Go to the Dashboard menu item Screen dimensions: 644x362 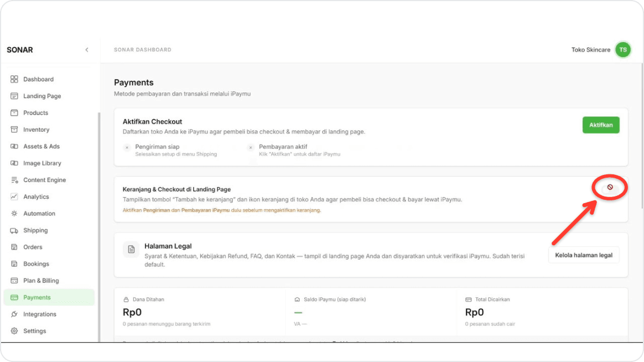coord(49,79)
